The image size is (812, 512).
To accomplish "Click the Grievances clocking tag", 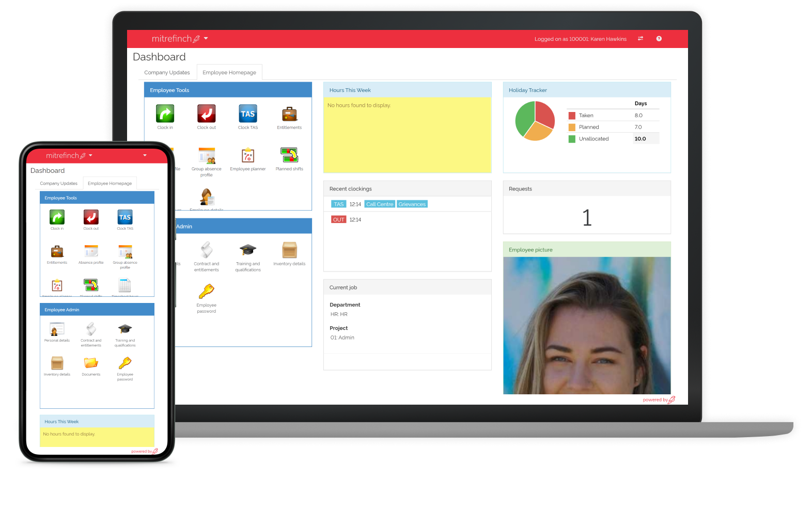I will pyautogui.click(x=412, y=204).
